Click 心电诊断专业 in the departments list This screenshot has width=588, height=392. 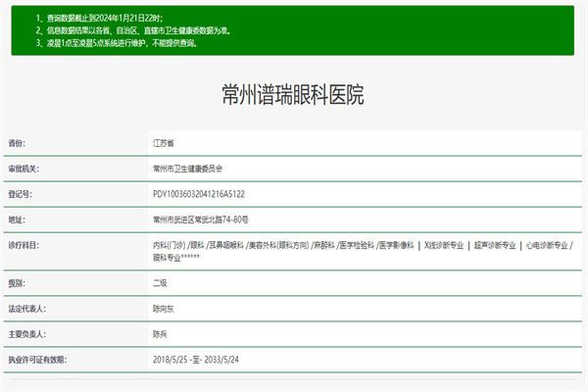pos(547,245)
